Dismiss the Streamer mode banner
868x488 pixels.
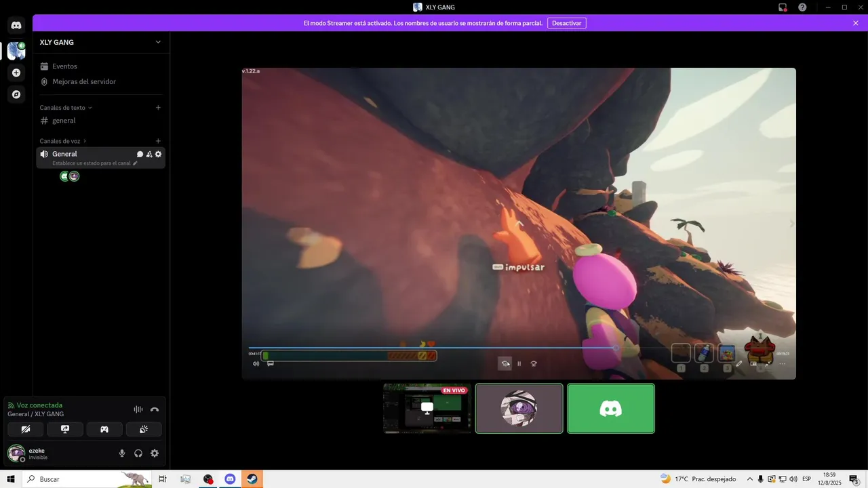[x=856, y=23]
